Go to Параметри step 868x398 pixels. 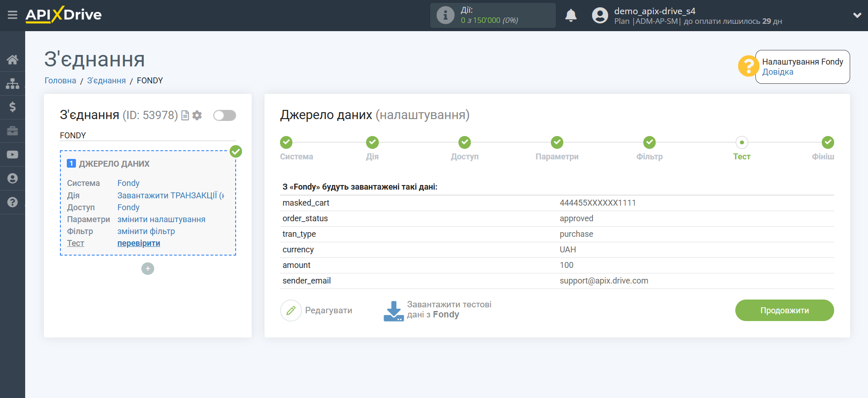coord(557,142)
